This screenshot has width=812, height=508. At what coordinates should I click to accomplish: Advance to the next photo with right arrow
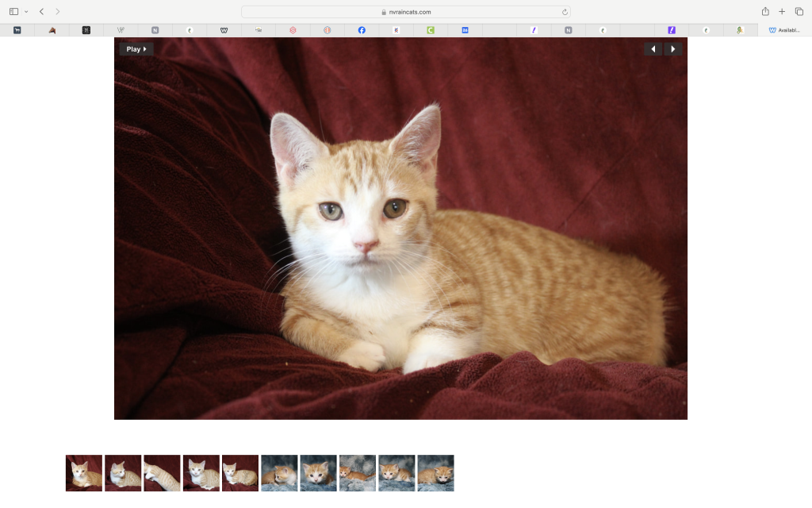(x=672, y=49)
